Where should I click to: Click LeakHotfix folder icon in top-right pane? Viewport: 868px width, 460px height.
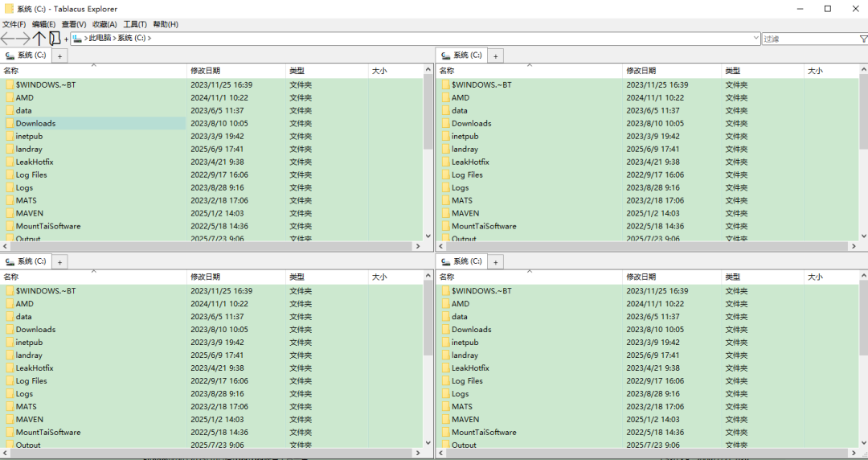(445, 162)
